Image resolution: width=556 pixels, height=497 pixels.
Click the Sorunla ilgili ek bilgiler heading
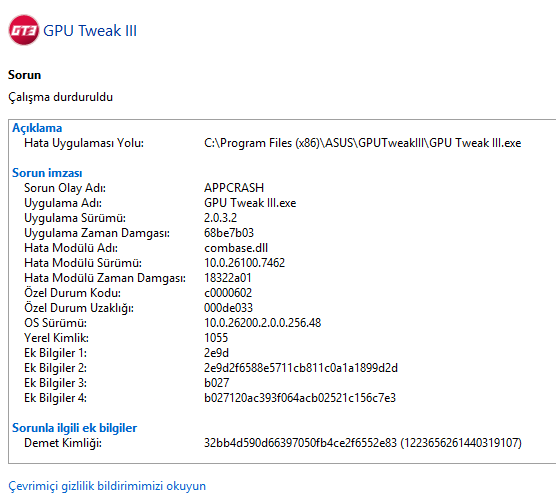74,428
